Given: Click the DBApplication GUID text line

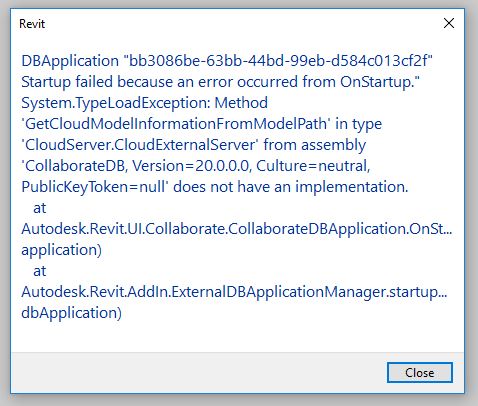Looking at the screenshot, I should pos(227,61).
